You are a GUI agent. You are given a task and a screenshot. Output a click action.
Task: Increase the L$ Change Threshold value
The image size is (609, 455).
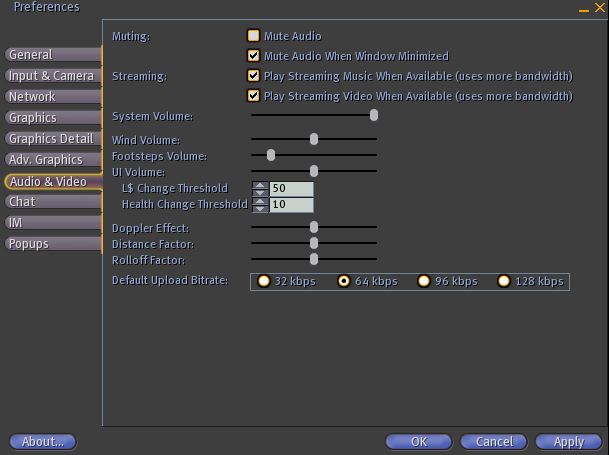click(260, 185)
